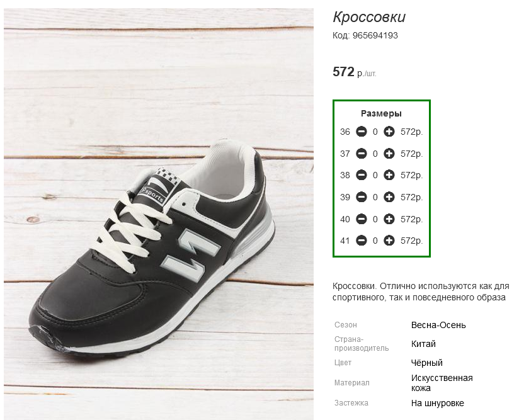Click minus button for size 37
Screen dimensions: 519x420
click(x=361, y=154)
